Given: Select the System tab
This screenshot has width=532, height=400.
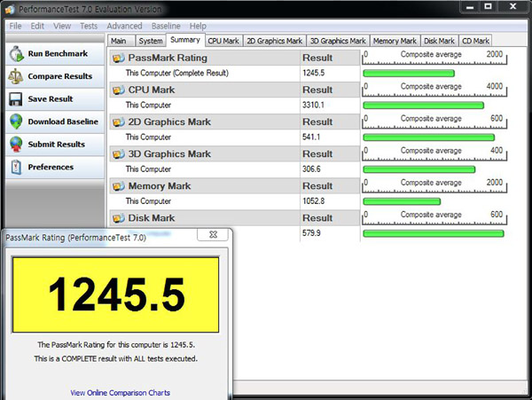Looking at the screenshot, I should tap(150, 41).
